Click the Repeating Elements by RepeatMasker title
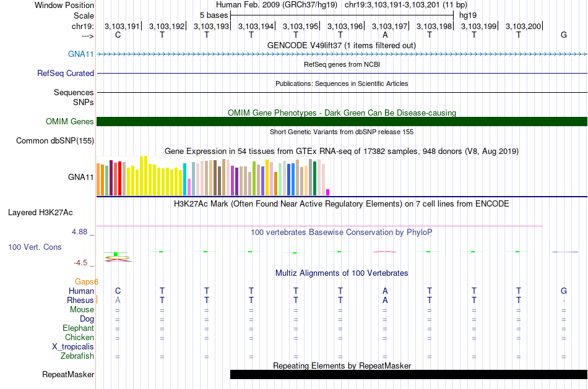This screenshot has width=588, height=389. point(342,365)
